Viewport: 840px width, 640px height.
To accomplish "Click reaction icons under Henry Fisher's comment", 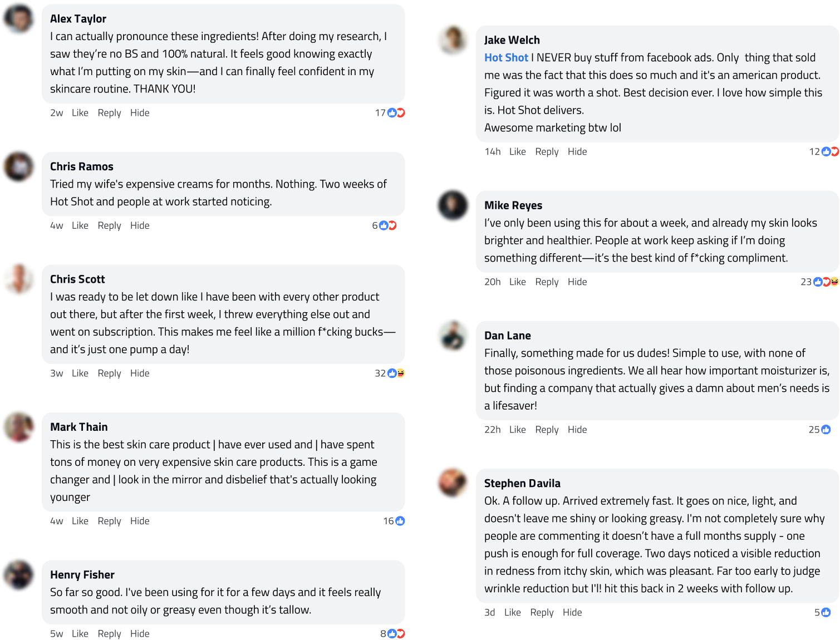I will pos(396,633).
